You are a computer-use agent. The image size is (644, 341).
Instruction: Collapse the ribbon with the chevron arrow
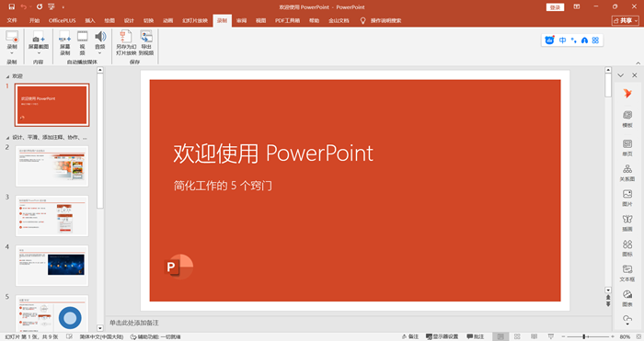pos(638,63)
